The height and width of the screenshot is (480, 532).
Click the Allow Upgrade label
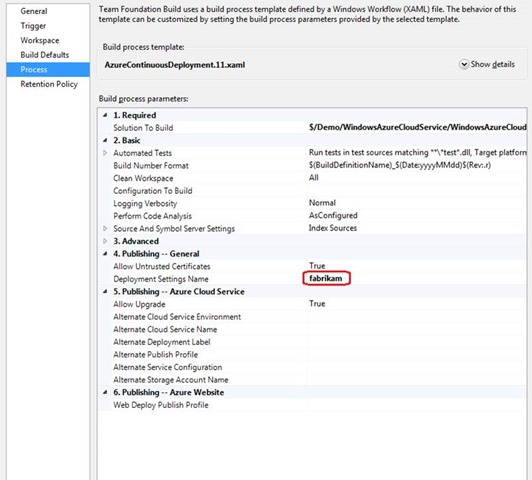point(139,304)
